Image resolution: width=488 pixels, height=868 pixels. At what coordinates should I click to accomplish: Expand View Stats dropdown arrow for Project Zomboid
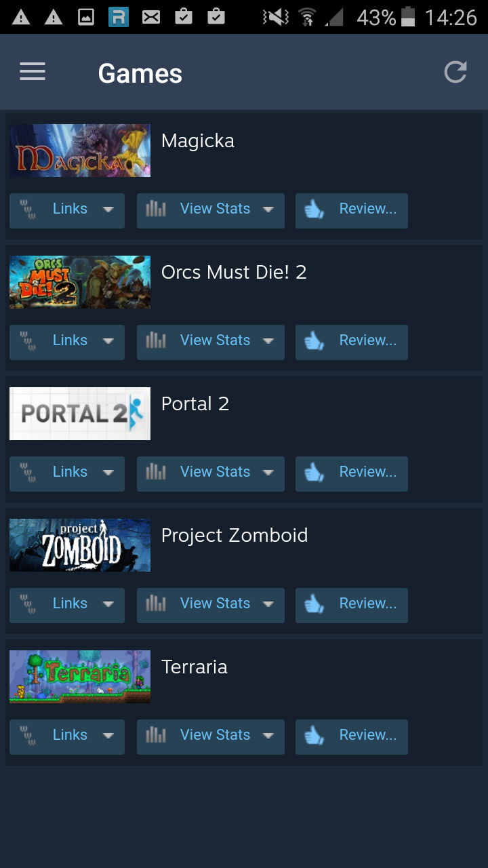click(268, 604)
